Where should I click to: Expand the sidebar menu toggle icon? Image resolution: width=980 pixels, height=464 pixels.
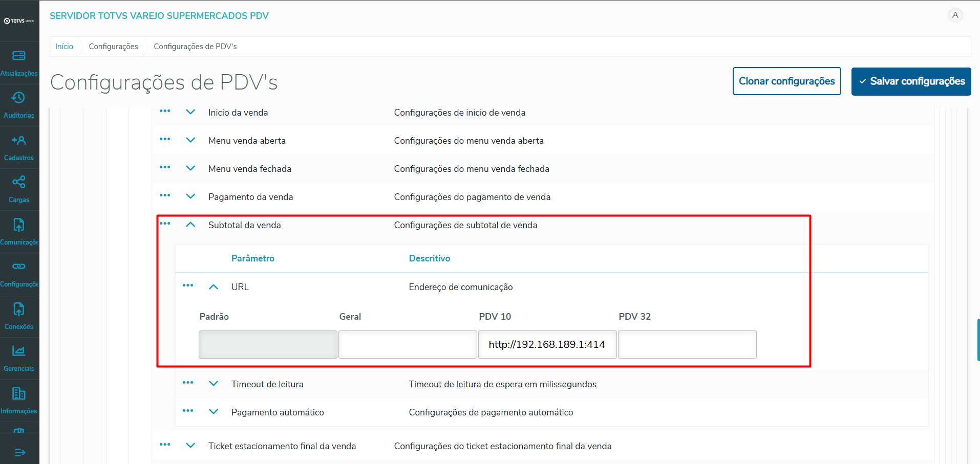20,452
